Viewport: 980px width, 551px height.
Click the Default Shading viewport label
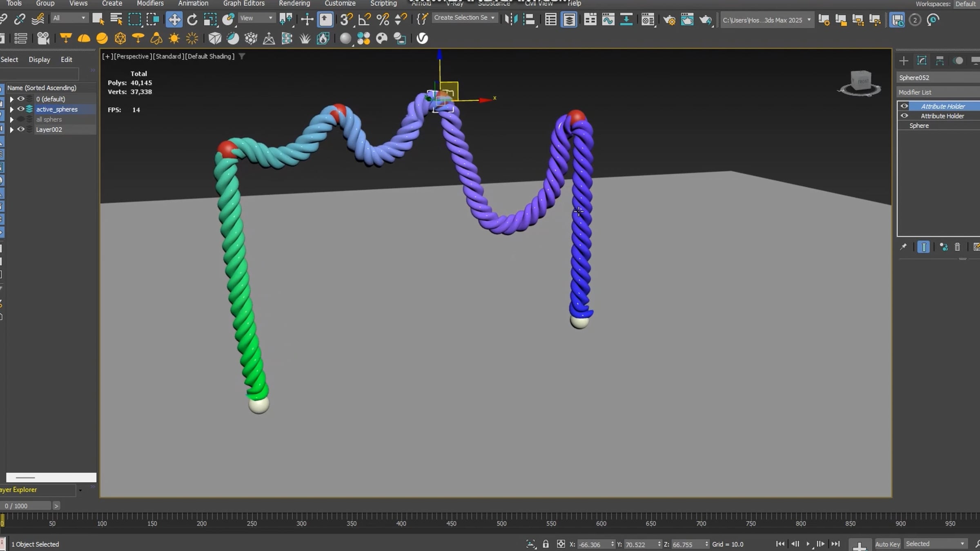pos(210,56)
